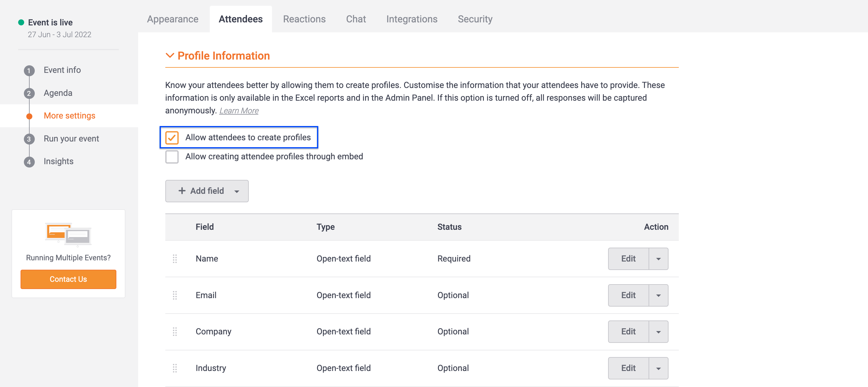Click the drag handle for the Industry field row
This screenshot has width=868, height=387.
tap(175, 368)
